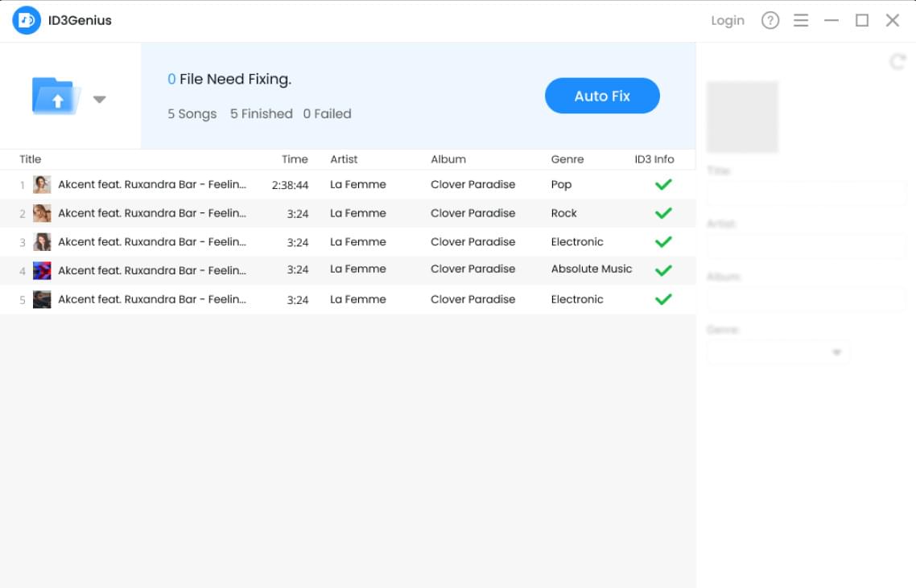Open the help question mark icon
The width and height of the screenshot is (916, 588).
pyautogui.click(x=770, y=21)
